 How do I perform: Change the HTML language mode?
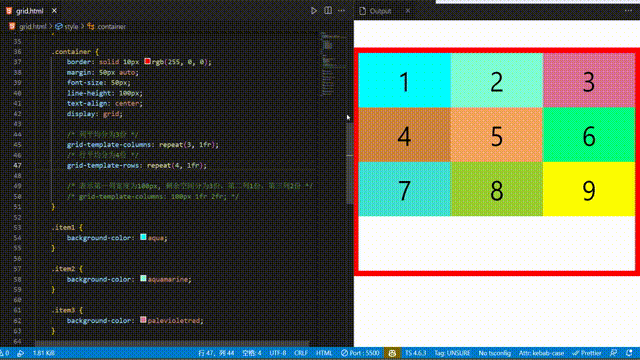click(324, 353)
